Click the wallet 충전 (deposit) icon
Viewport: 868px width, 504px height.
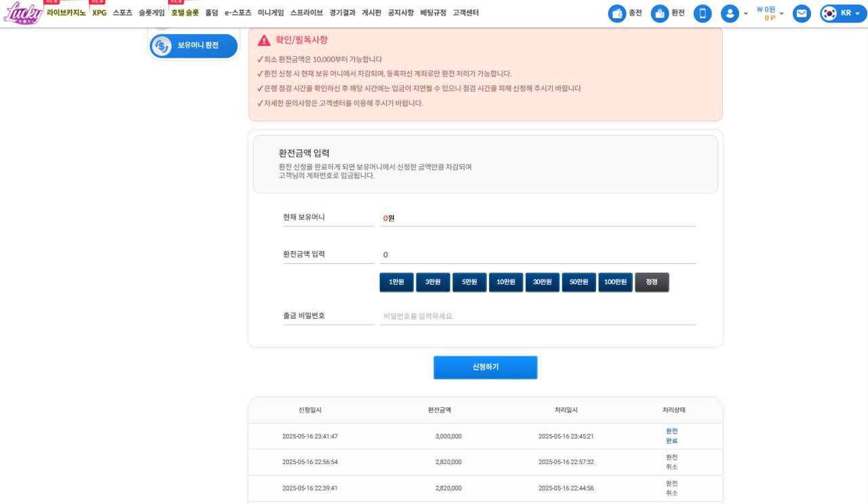pos(616,14)
